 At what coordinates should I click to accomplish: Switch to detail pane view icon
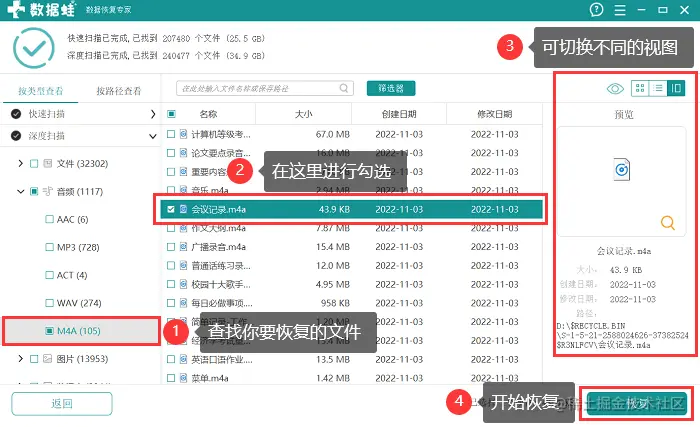(676, 88)
